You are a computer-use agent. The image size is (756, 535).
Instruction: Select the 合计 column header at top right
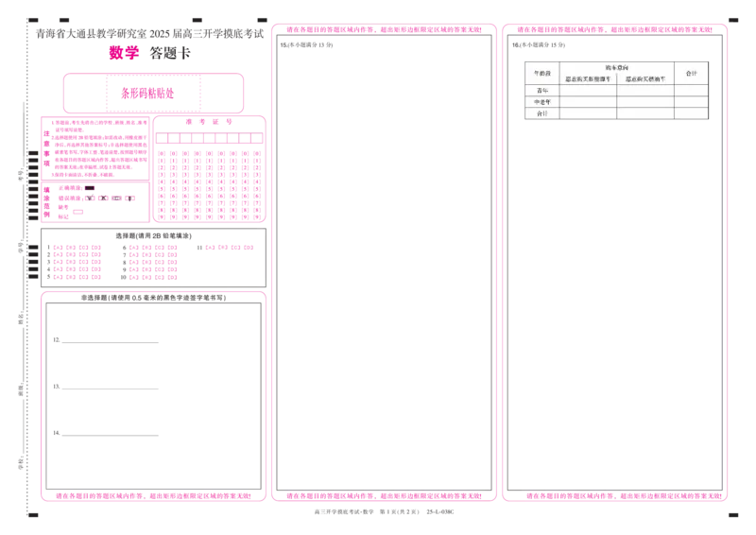[691, 73]
